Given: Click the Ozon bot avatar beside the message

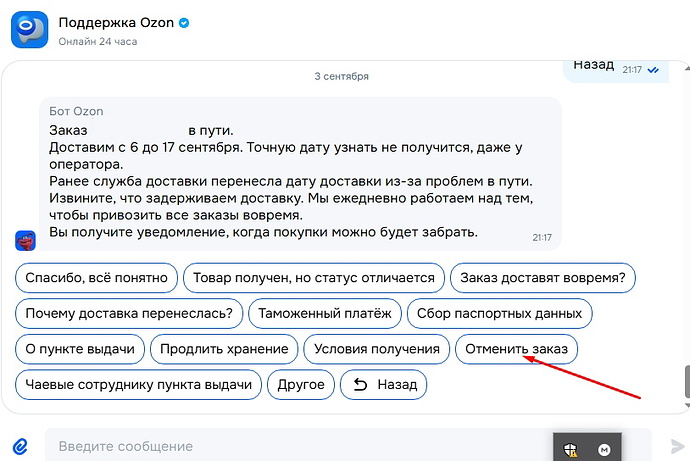Looking at the screenshot, I should pos(26,241).
